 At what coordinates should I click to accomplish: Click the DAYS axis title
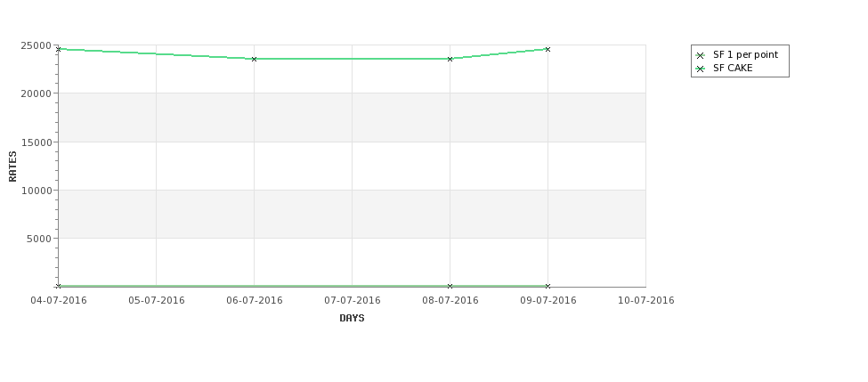point(352,318)
